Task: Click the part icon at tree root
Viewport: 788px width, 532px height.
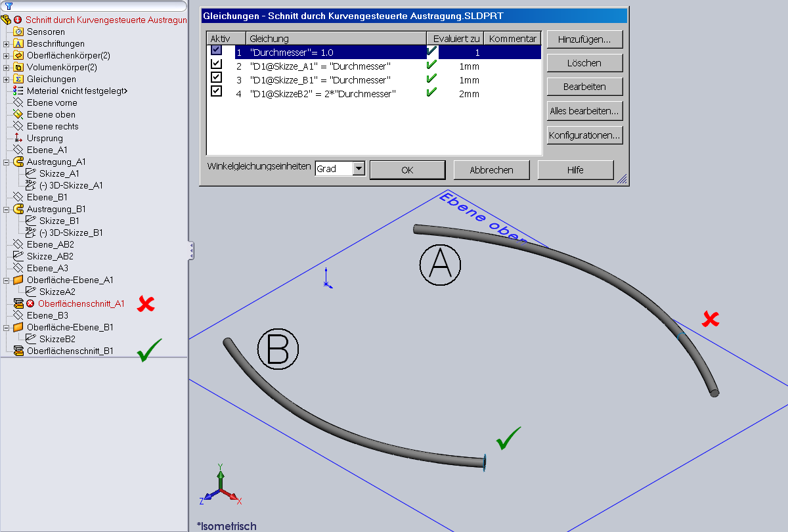Action: [x=7, y=20]
